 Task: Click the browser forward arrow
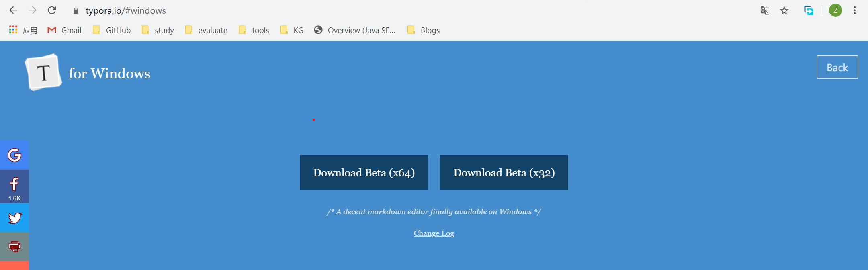[x=33, y=10]
